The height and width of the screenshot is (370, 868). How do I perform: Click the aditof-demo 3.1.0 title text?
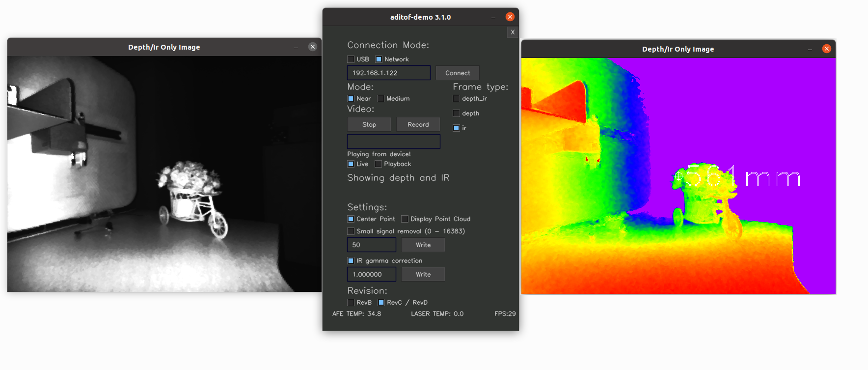tap(421, 17)
